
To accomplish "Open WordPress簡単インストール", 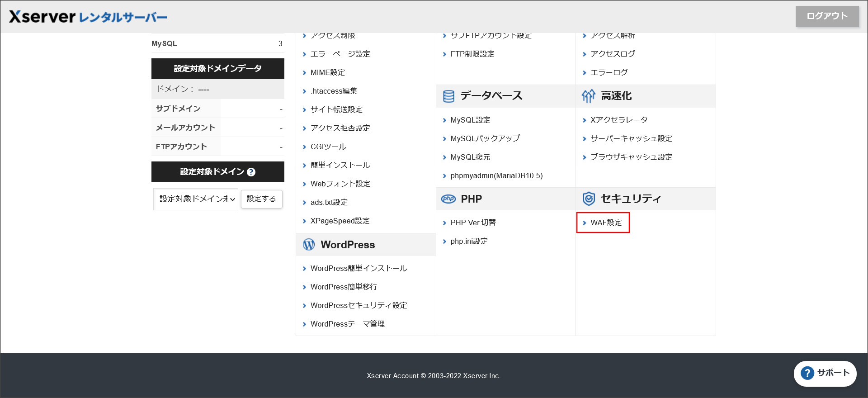I will [x=359, y=268].
